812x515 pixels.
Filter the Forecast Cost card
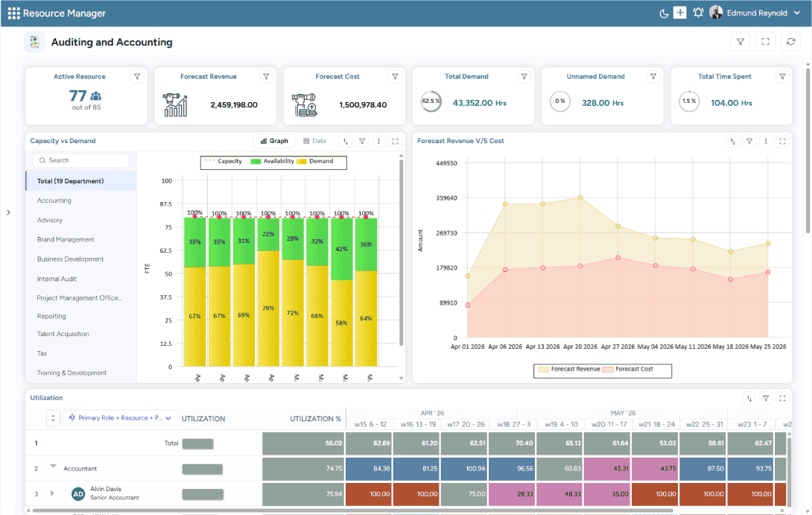(x=395, y=77)
